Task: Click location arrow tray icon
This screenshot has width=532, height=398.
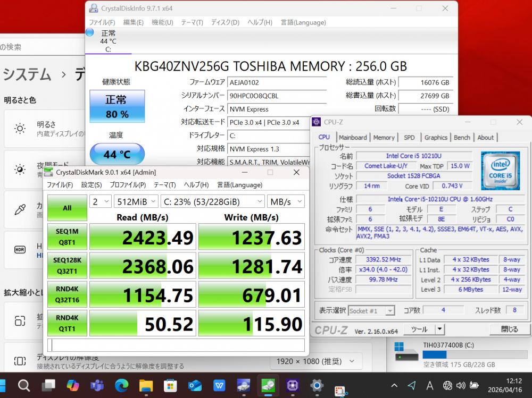Action: click(x=412, y=385)
